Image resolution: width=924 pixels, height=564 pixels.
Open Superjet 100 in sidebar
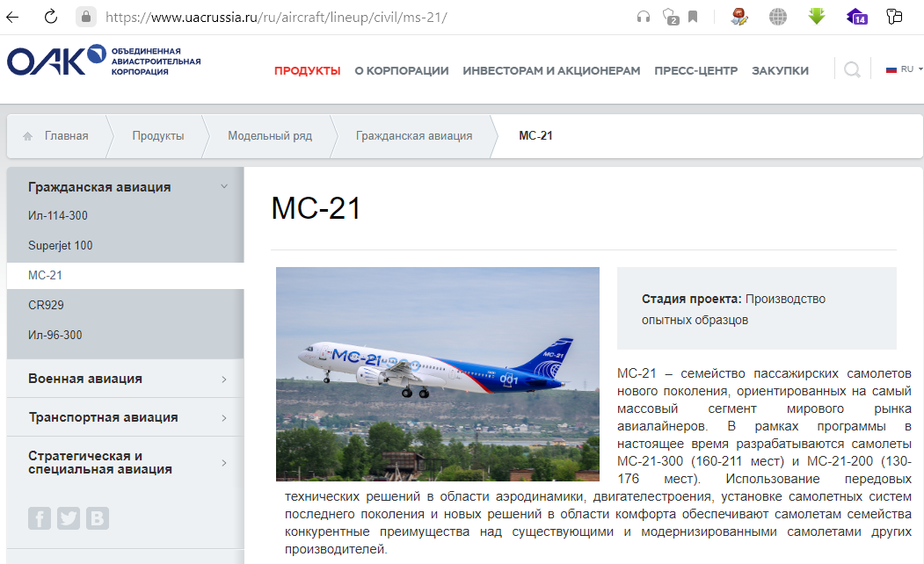[60, 245]
